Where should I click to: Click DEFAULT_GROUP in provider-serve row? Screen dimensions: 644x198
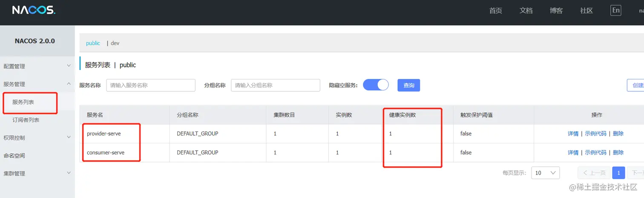198,134
